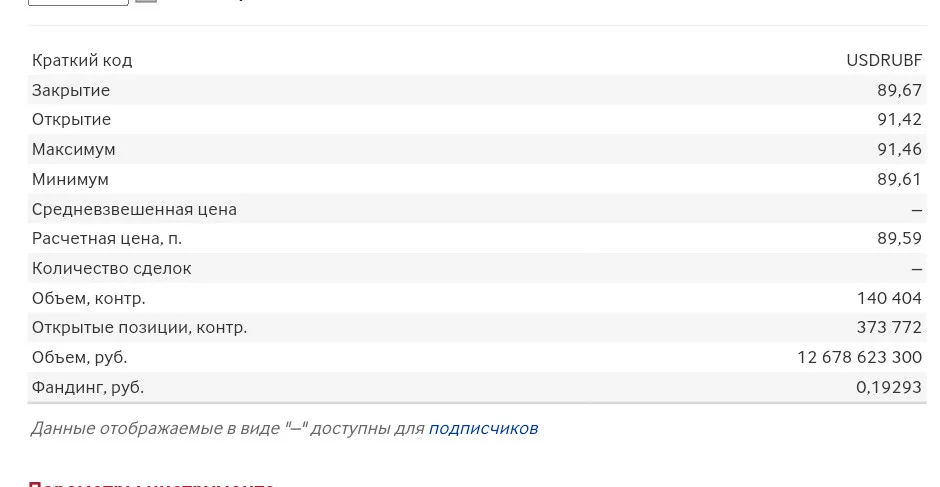Click the partially visible date input field
Screen dimensions: 940x487
pyautogui.click(x=79, y=2)
